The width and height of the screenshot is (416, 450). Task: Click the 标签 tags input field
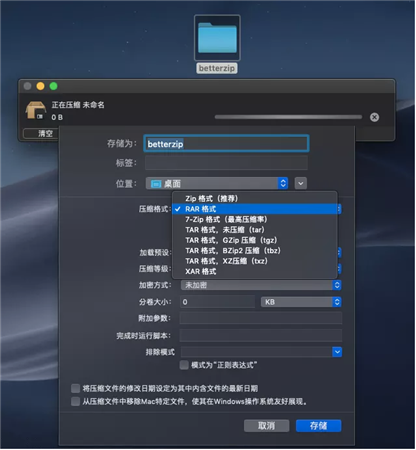pos(226,163)
